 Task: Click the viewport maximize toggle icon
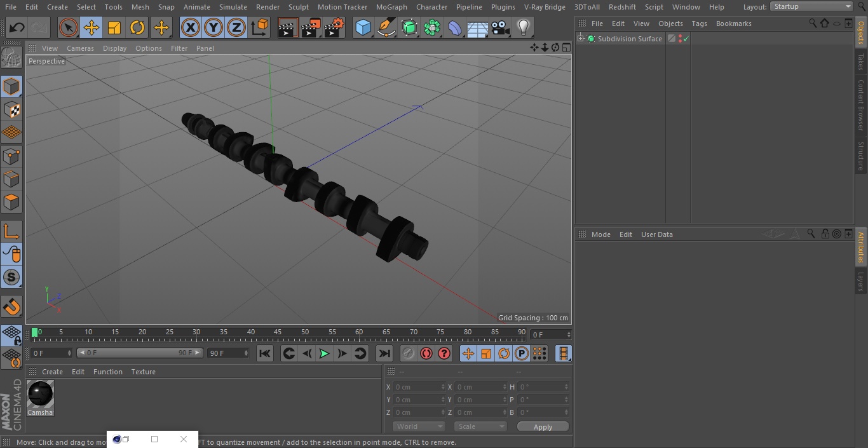click(566, 48)
